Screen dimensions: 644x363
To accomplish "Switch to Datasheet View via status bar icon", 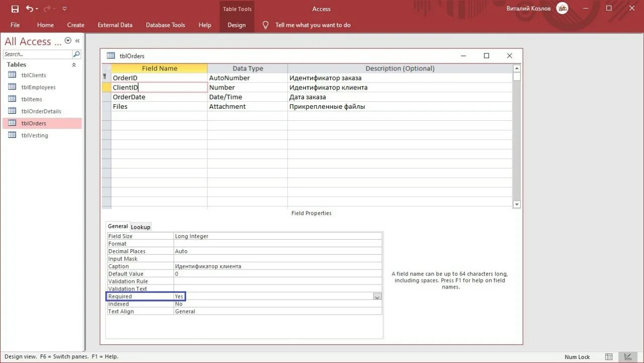I will pyautogui.click(x=609, y=356).
